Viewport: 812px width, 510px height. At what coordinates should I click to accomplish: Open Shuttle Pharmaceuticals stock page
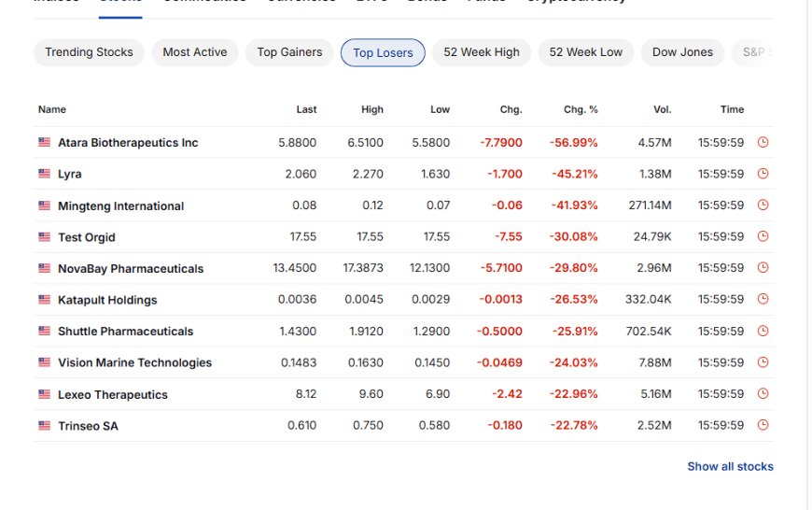125,332
